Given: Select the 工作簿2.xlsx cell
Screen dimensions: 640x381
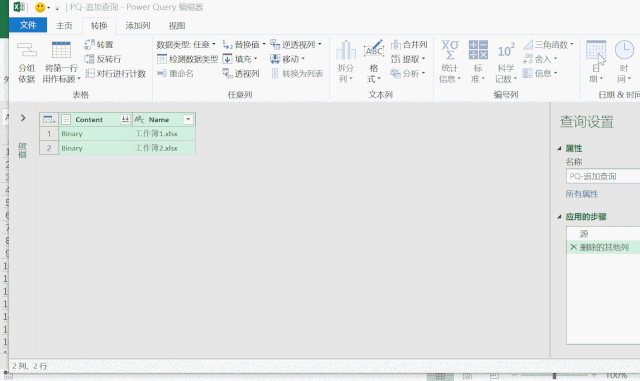Looking at the screenshot, I should pyautogui.click(x=164, y=148).
